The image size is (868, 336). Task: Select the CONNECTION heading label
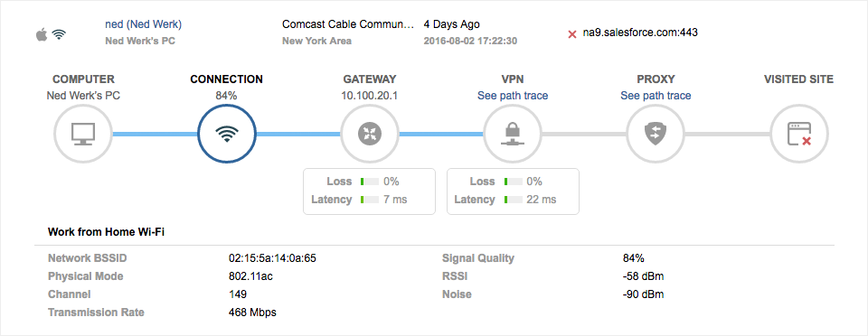click(226, 79)
